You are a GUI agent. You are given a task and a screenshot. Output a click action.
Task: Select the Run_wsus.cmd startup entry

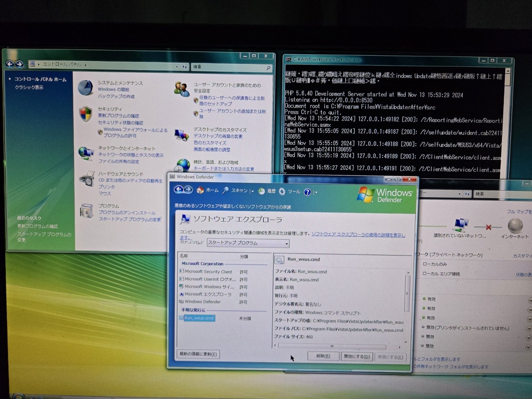click(x=199, y=318)
